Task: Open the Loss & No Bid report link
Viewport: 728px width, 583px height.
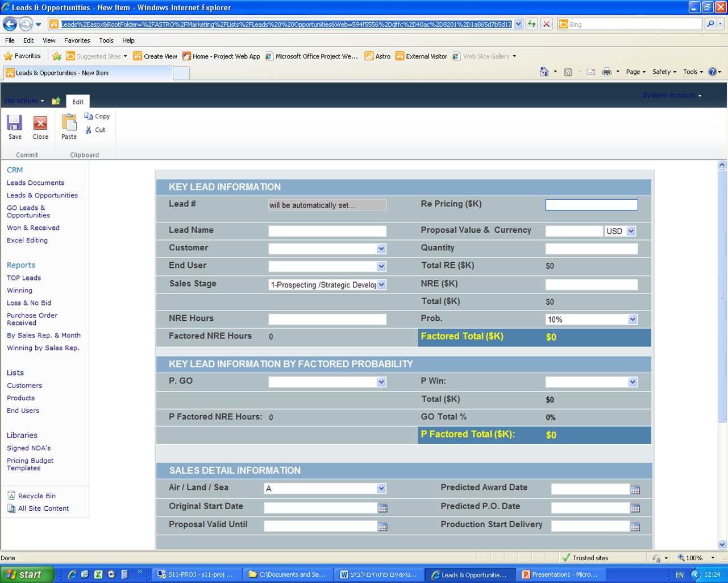Action: click(x=29, y=303)
